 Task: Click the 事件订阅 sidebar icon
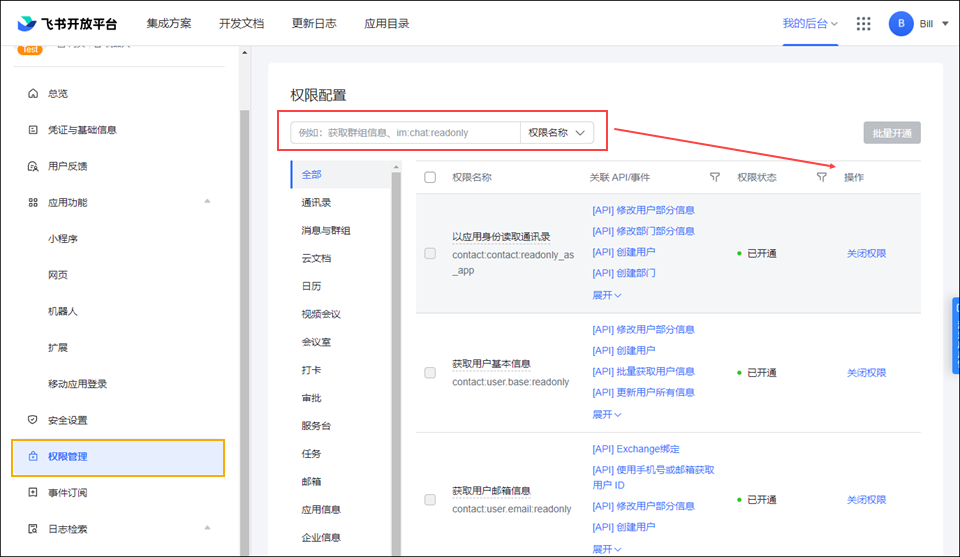tap(33, 493)
